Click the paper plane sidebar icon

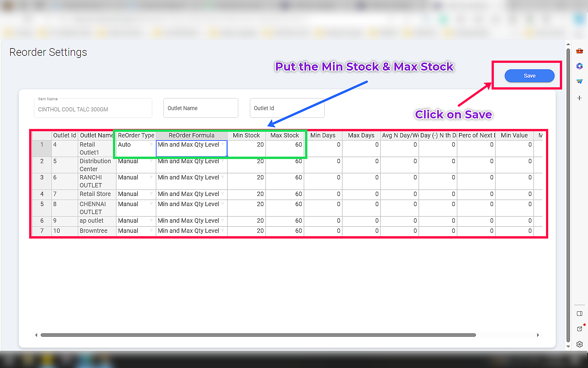tap(579, 81)
